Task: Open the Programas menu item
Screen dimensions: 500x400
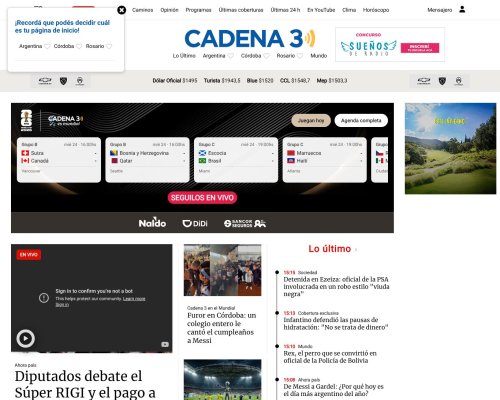Action: pyautogui.click(x=198, y=10)
